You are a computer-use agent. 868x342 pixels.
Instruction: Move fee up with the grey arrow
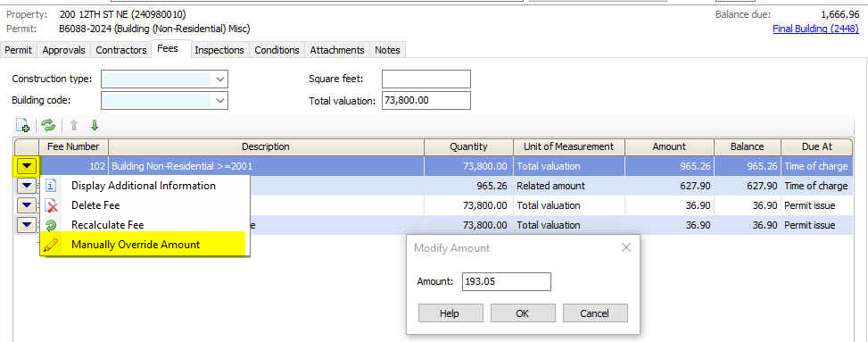[x=73, y=126]
